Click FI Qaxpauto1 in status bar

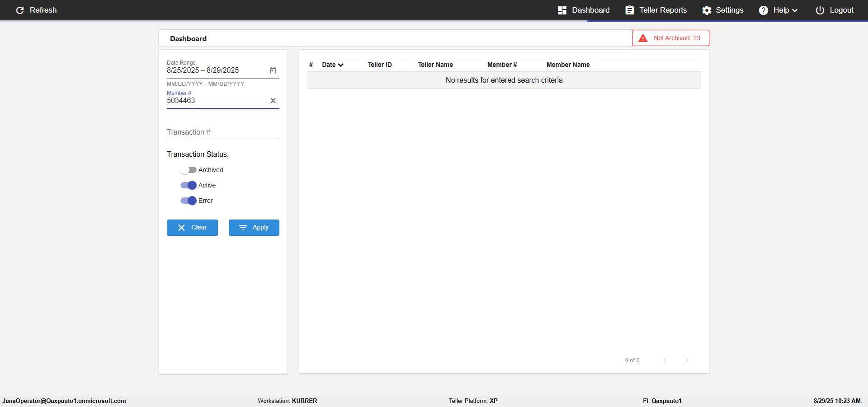tap(662, 401)
